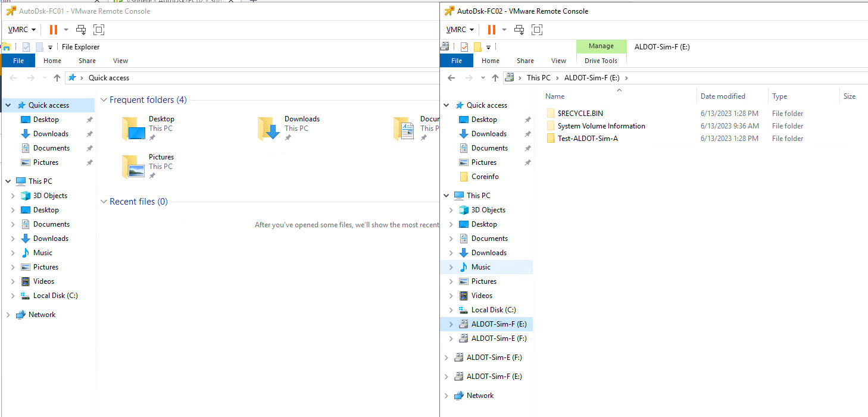This screenshot has width=868, height=417.
Task: Select This PC in FC01 navigation pane
Action: (x=40, y=181)
